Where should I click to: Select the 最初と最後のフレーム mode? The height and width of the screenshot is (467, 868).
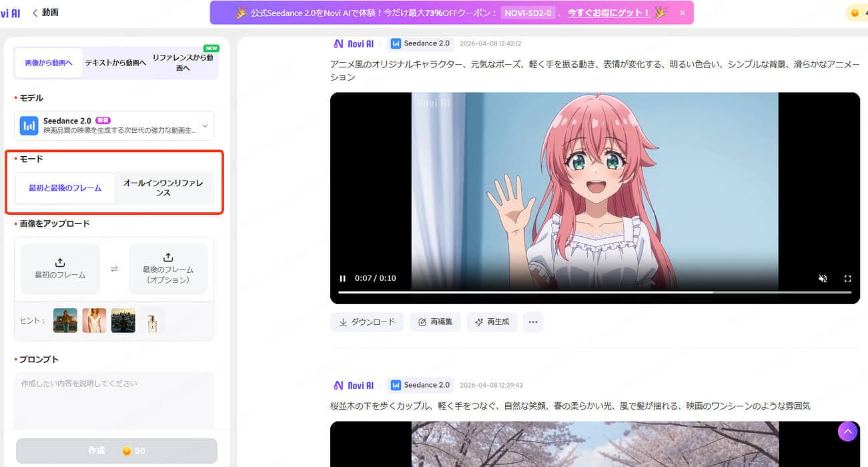[65, 188]
